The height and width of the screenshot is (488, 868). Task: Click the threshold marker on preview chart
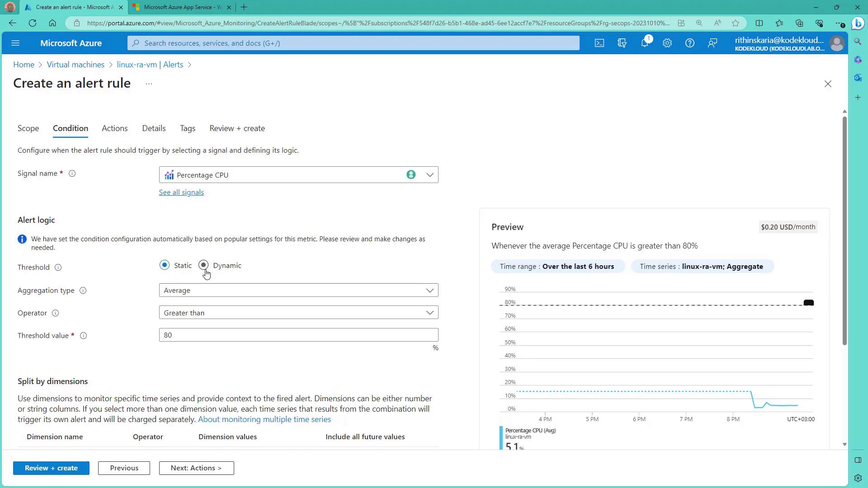tap(808, 303)
